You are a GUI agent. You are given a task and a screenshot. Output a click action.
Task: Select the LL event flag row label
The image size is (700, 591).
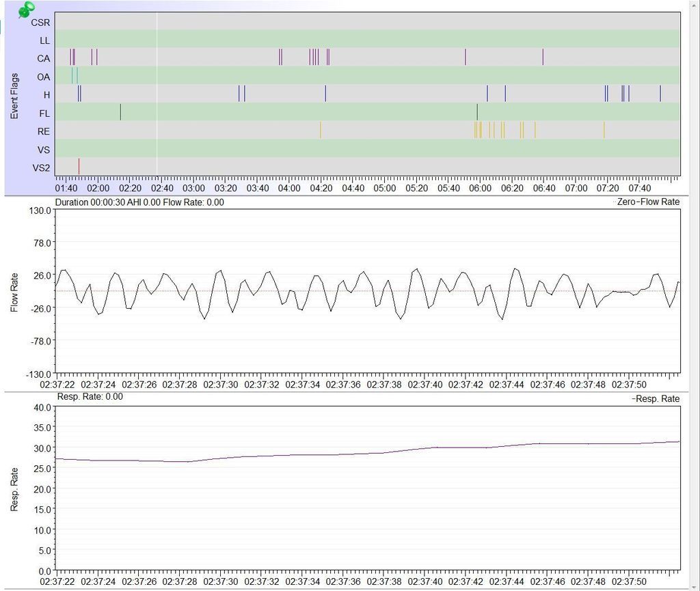pyautogui.click(x=44, y=40)
